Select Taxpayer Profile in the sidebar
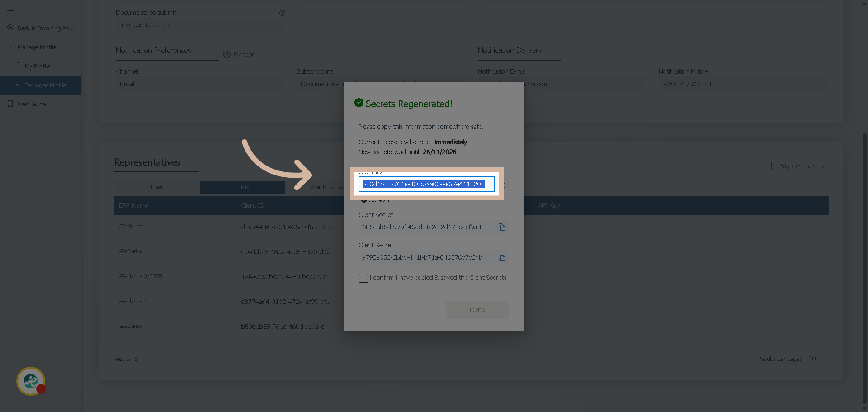 click(41, 85)
